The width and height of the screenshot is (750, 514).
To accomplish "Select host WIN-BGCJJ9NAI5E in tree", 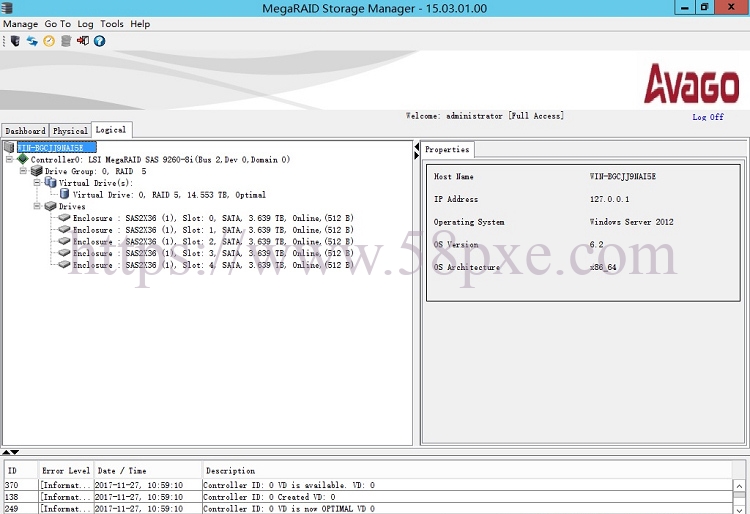I will [x=56, y=147].
